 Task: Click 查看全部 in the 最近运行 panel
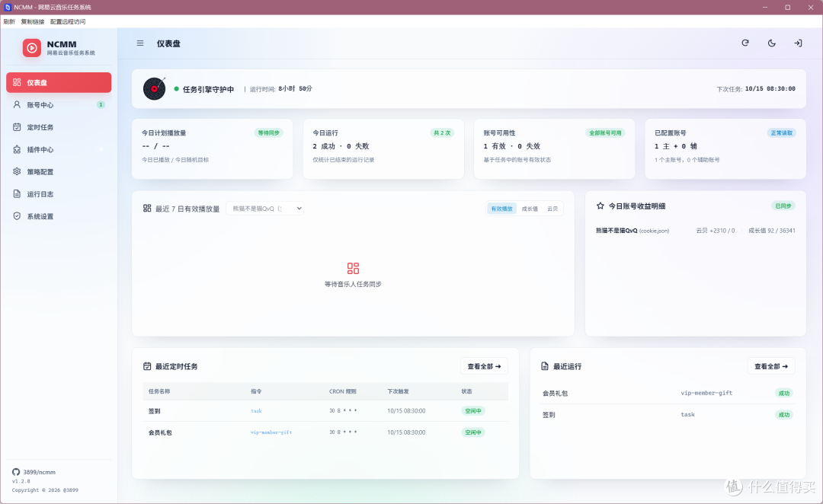click(771, 366)
